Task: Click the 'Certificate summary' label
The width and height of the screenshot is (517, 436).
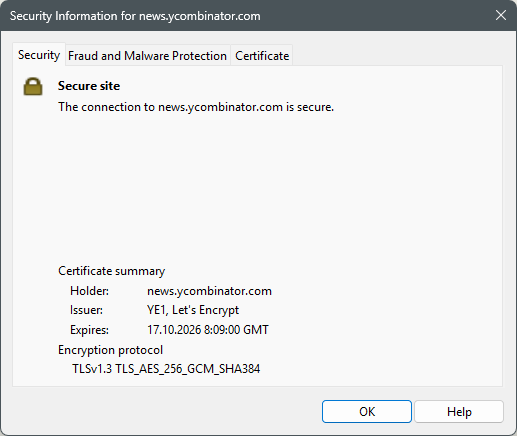Action: point(111,271)
